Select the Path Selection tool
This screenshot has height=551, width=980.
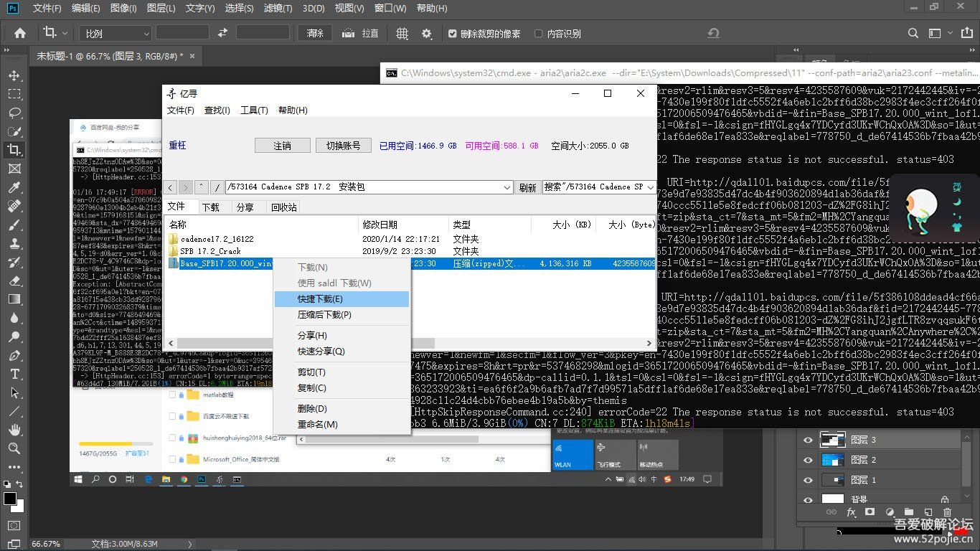(x=14, y=392)
